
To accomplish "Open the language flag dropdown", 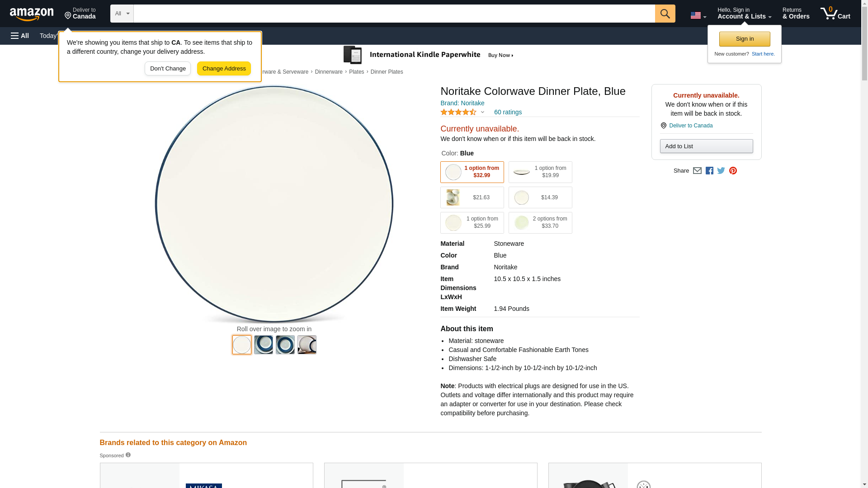I will (x=698, y=15).
